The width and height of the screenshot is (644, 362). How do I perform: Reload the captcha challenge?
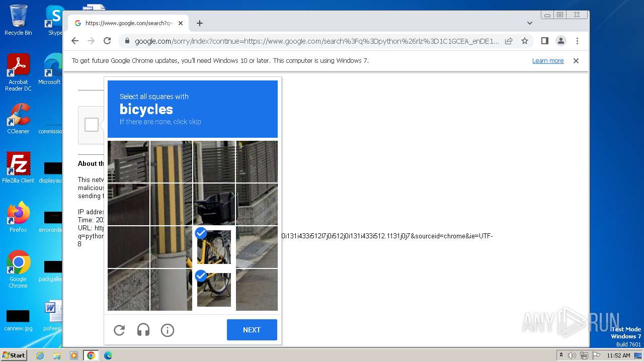(119, 330)
